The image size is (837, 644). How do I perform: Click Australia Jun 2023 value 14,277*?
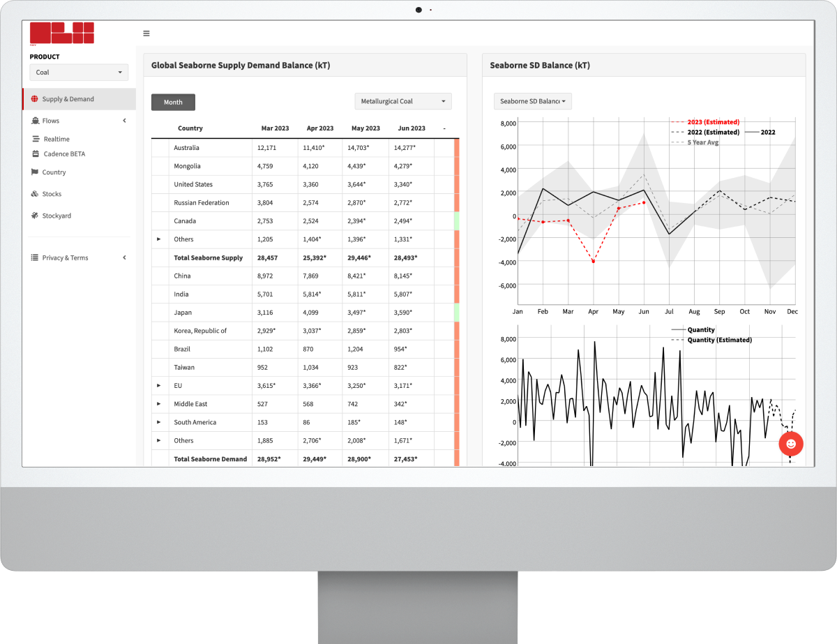point(405,148)
